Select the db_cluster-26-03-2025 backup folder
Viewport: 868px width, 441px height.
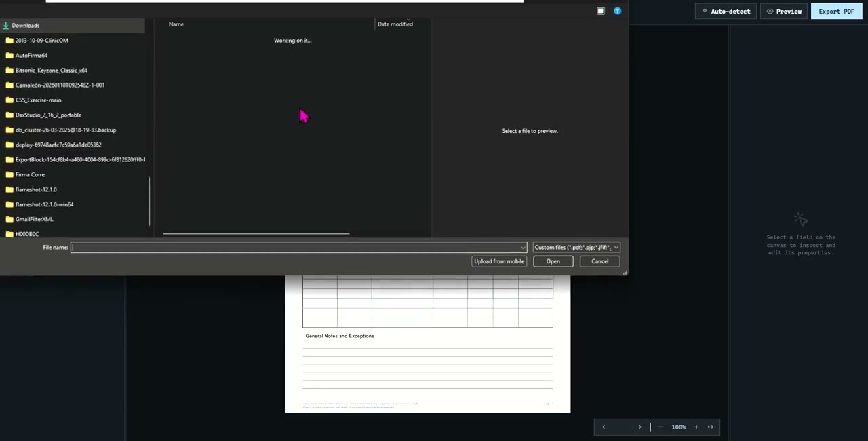65,130
